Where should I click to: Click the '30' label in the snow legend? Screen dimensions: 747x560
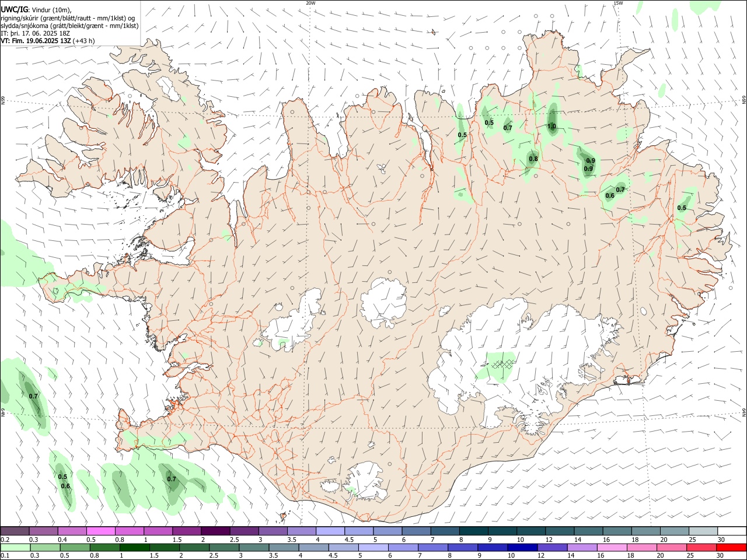point(721,540)
